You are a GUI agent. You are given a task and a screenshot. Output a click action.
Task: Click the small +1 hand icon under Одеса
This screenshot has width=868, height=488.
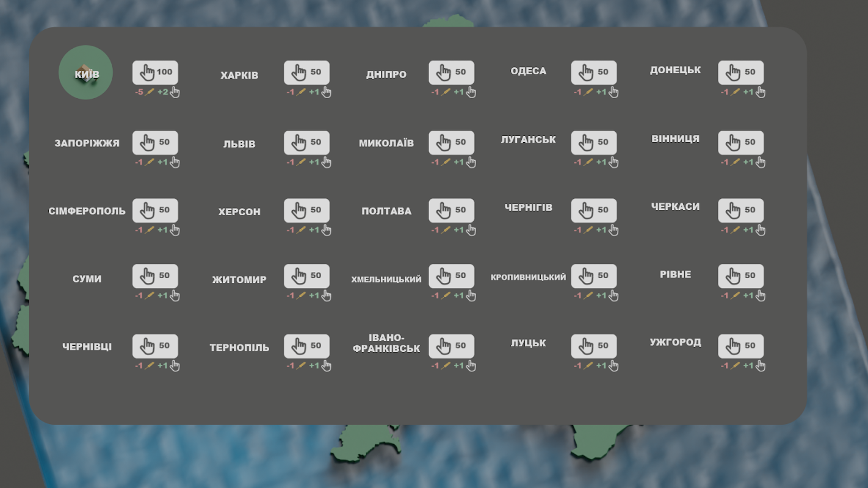pos(613,92)
